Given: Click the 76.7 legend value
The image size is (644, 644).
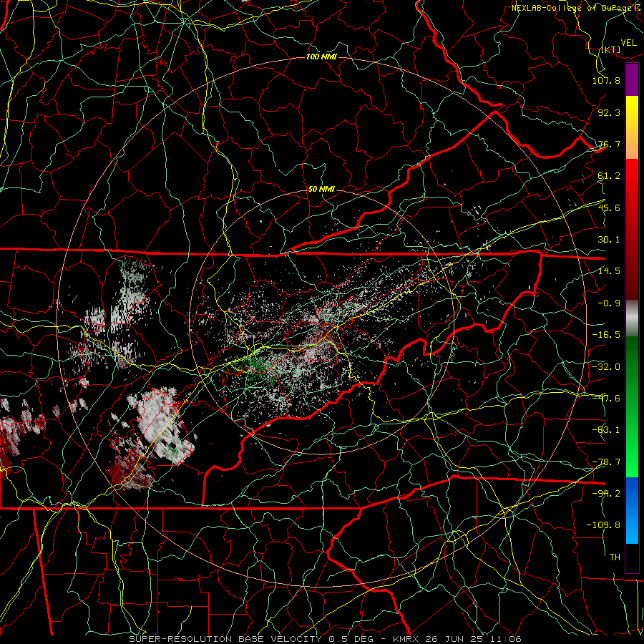Looking at the screenshot, I should 609,144.
